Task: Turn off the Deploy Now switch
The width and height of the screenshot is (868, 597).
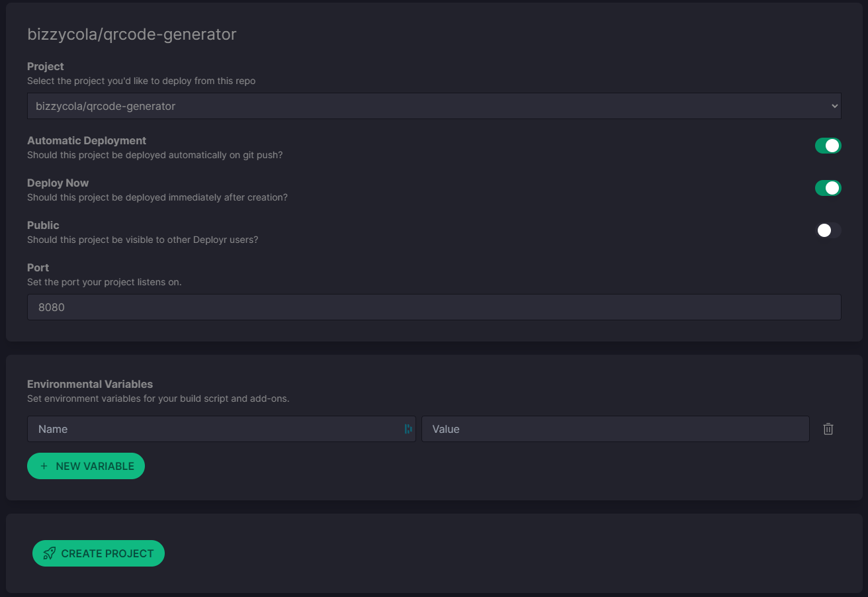Action: click(x=828, y=188)
